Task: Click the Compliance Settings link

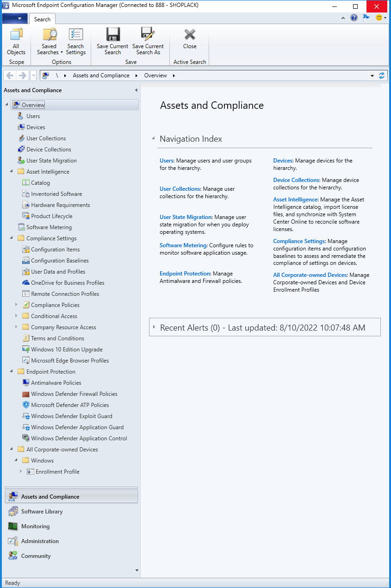Action: pyautogui.click(x=299, y=241)
